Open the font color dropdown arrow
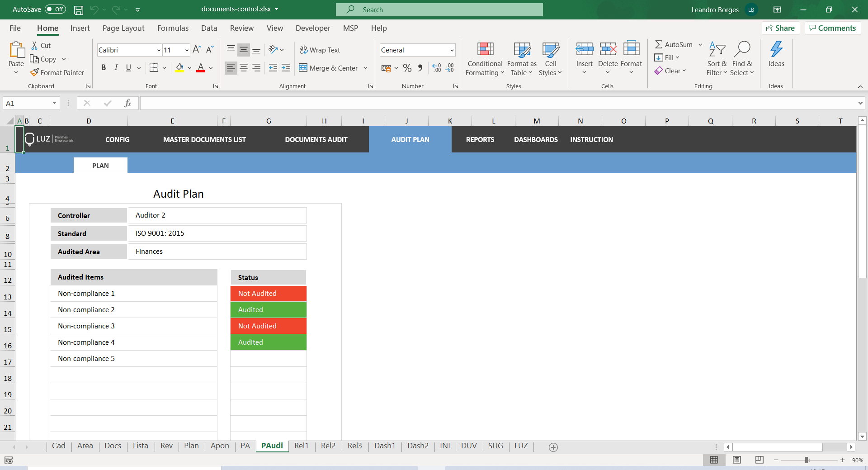 coord(210,68)
